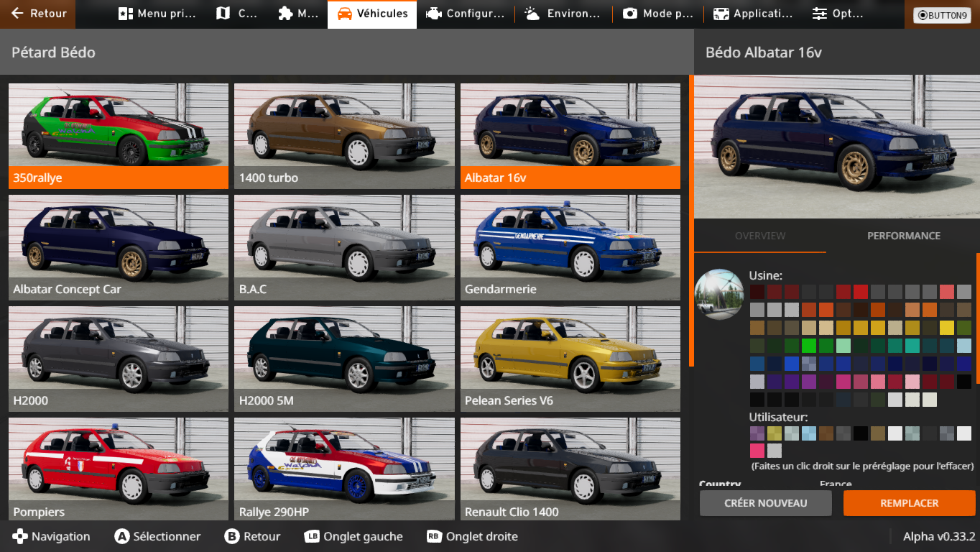Select the light blue checkered Utilisateur swatch
This screenshot has width=980, height=552.
point(809,433)
